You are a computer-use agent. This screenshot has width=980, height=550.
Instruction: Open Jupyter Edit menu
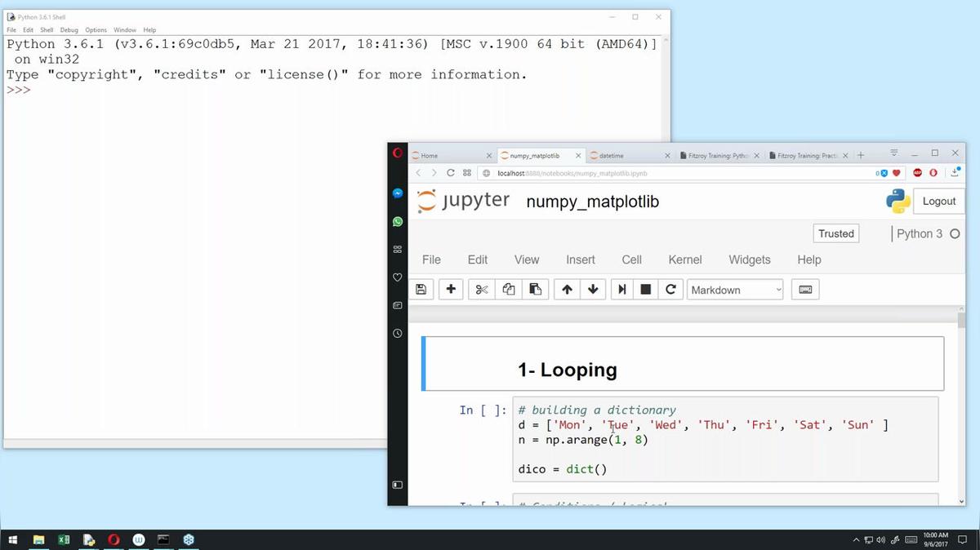(x=478, y=259)
